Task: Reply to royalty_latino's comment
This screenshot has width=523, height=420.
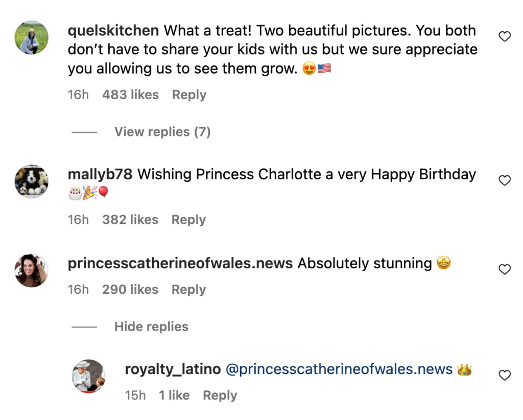Action: 220,395
